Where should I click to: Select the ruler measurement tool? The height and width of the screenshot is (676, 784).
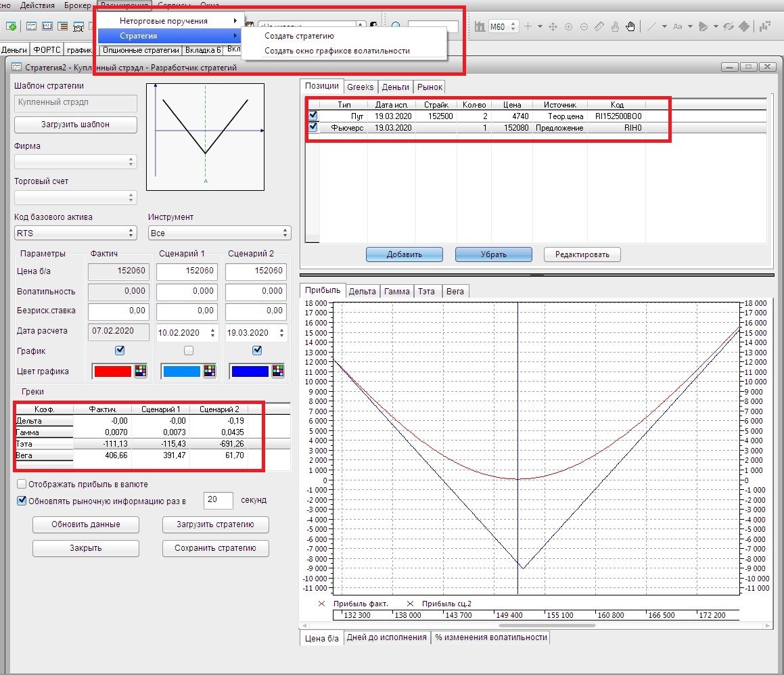(599, 27)
